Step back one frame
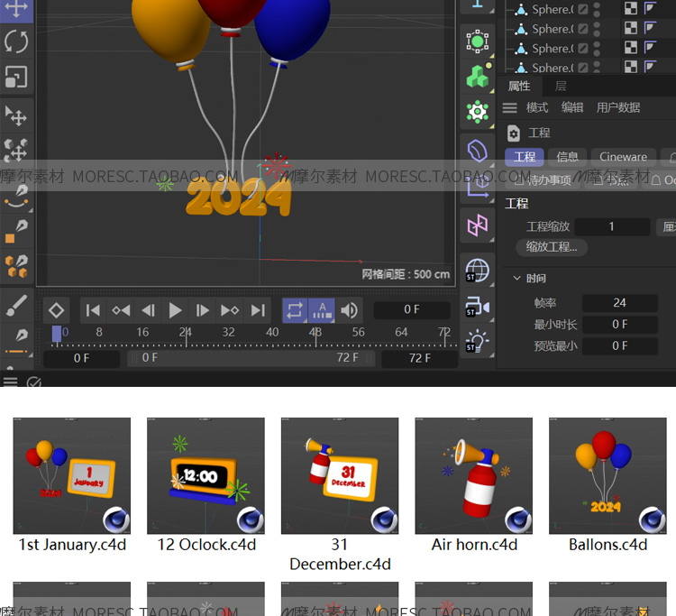The image size is (676, 616). 149,310
